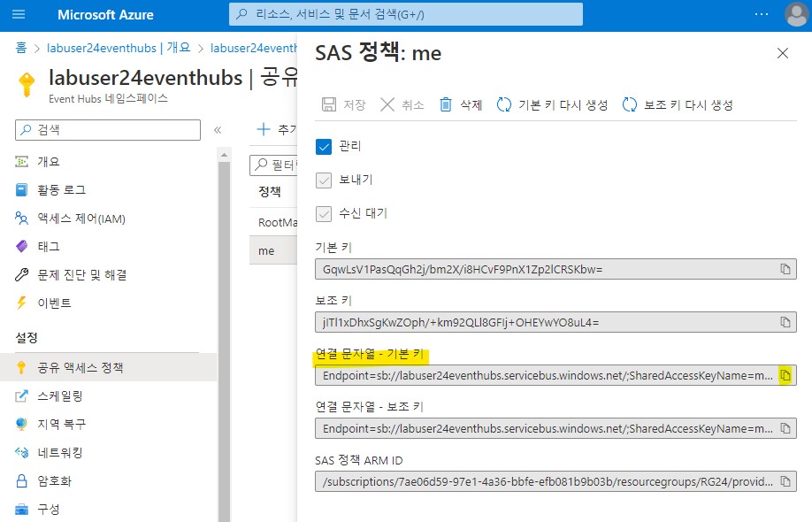Click the Microsoft Azure home title
The width and height of the screenshot is (812, 522).
tap(105, 15)
